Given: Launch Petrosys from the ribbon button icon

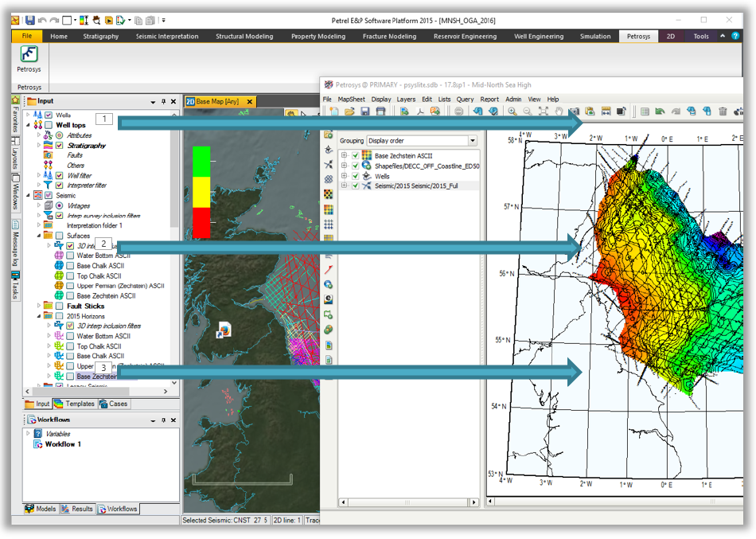Looking at the screenshot, I should pyautogui.click(x=29, y=54).
